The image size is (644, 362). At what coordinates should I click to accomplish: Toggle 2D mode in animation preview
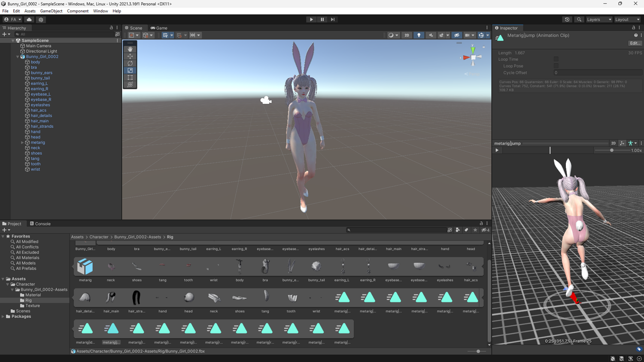click(614, 143)
